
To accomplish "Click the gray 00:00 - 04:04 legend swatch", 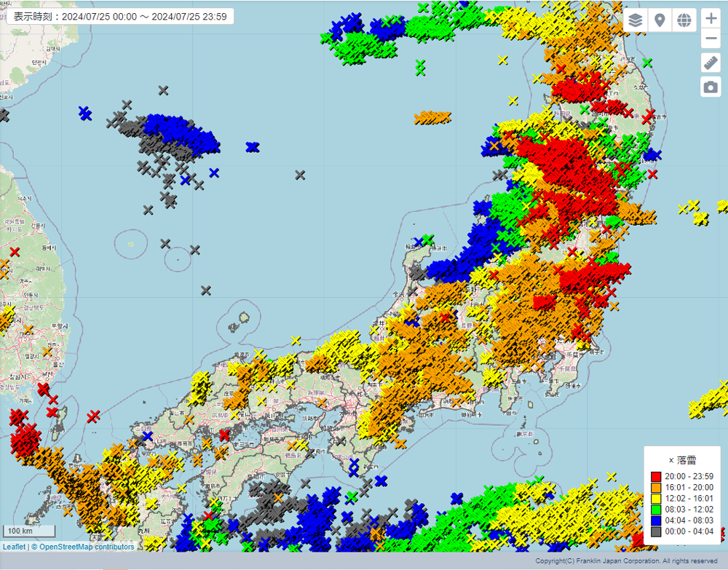I will [656, 531].
